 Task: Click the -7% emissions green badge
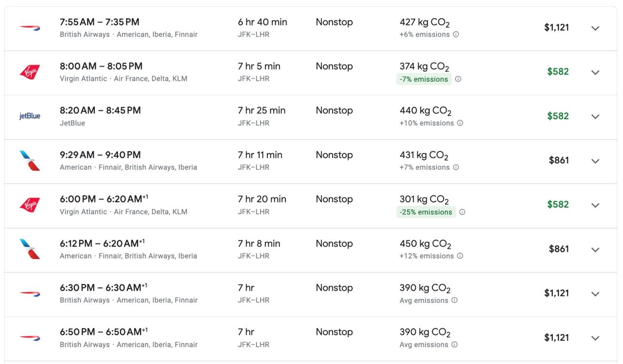(424, 79)
